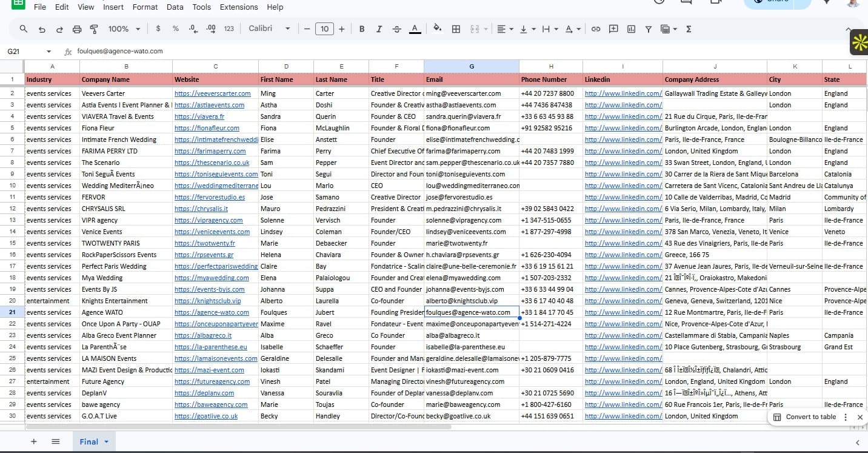Decrease font size with minus button
The height and width of the screenshot is (453, 868).
point(307,29)
